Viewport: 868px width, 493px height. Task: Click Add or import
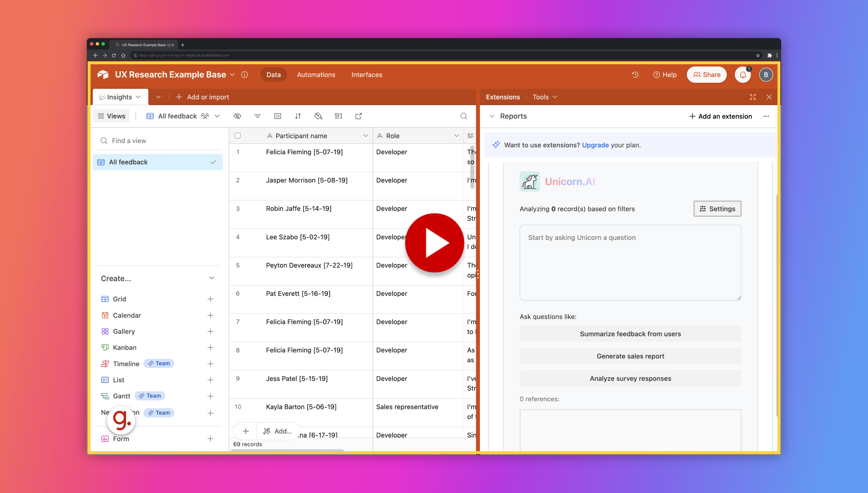tap(202, 97)
